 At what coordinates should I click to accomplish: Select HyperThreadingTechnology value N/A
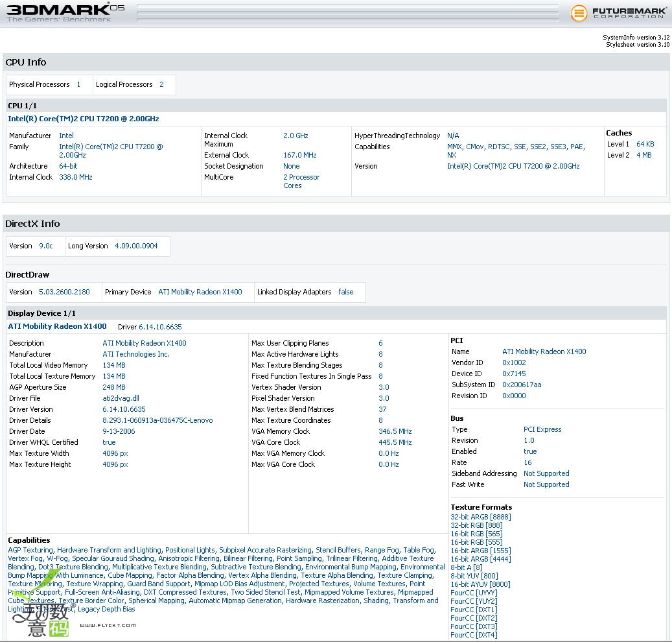tap(453, 136)
